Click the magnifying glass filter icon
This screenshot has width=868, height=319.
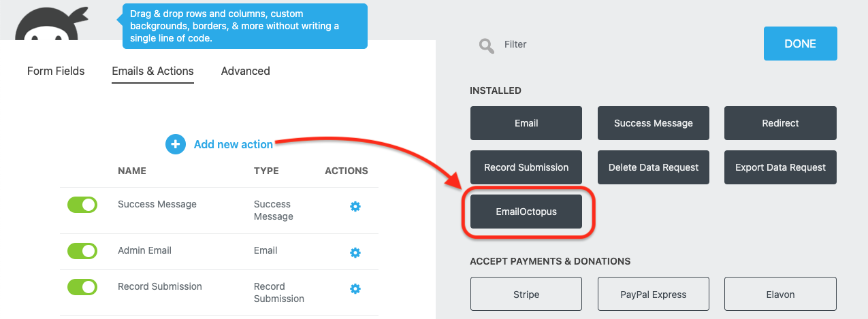point(486,46)
